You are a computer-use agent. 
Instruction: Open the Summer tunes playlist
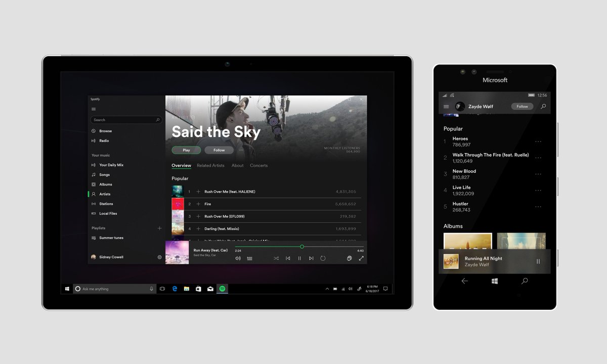click(107, 238)
